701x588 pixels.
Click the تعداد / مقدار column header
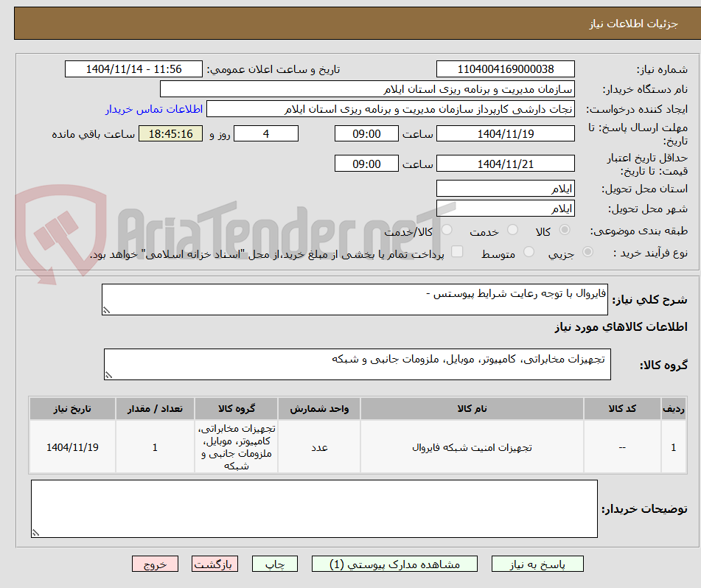[155, 409]
